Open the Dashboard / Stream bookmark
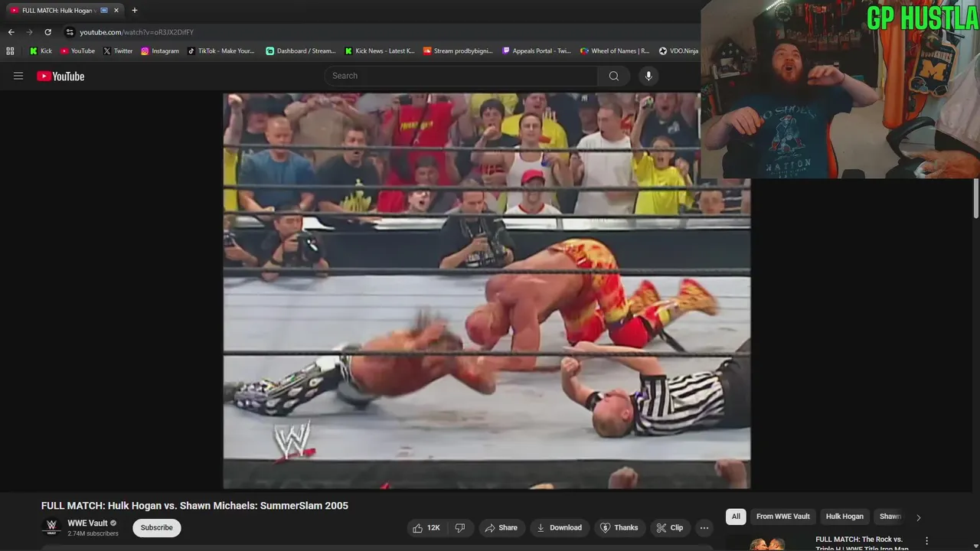 [x=301, y=51]
